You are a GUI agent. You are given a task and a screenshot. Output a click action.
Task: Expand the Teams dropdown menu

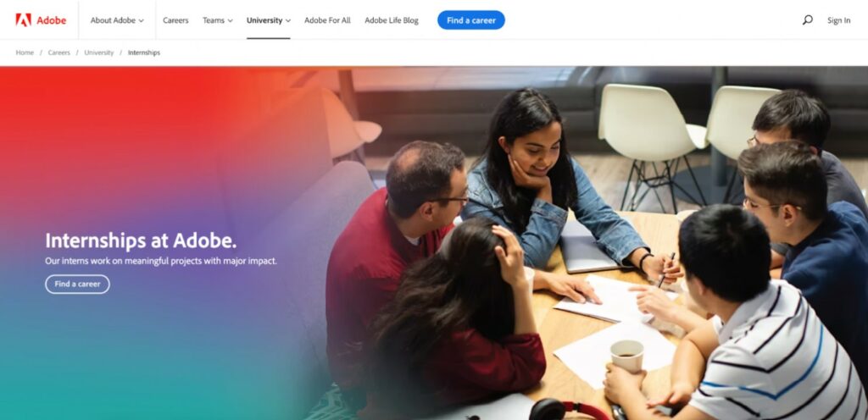click(218, 20)
